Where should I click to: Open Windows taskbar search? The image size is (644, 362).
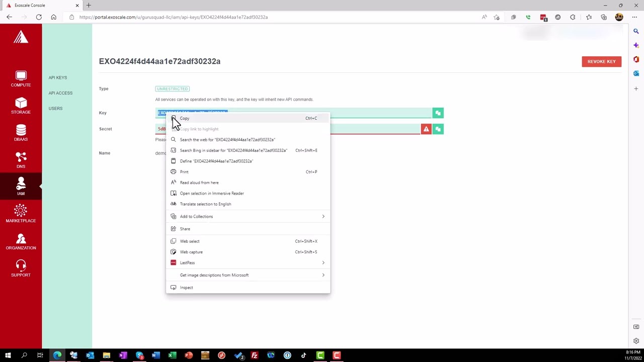[24, 355]
